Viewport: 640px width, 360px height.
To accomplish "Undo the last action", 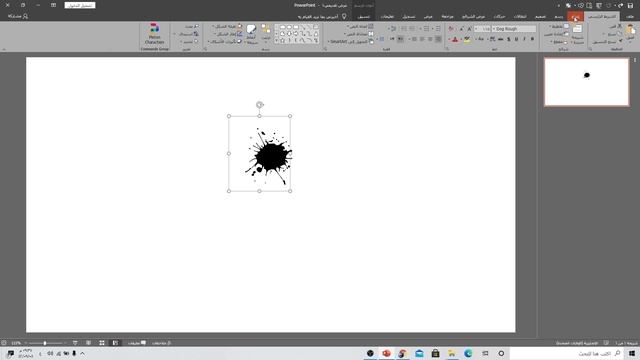I will [x=621, y=5].
